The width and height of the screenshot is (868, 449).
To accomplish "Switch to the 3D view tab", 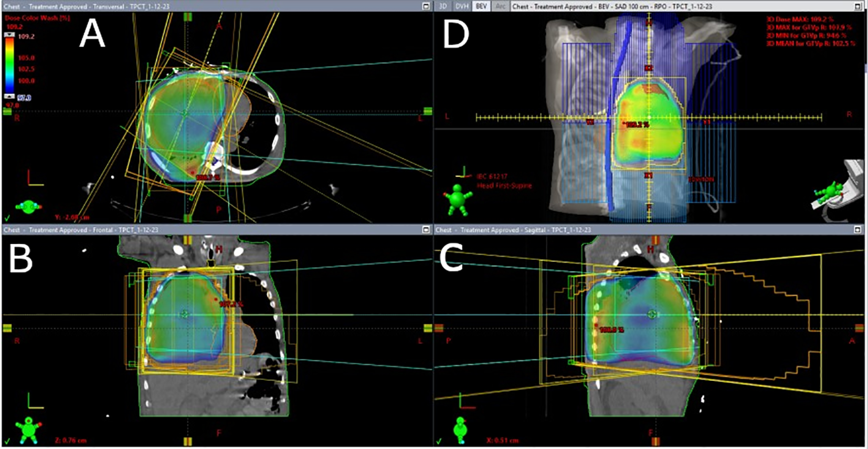I will click(443, 6).
